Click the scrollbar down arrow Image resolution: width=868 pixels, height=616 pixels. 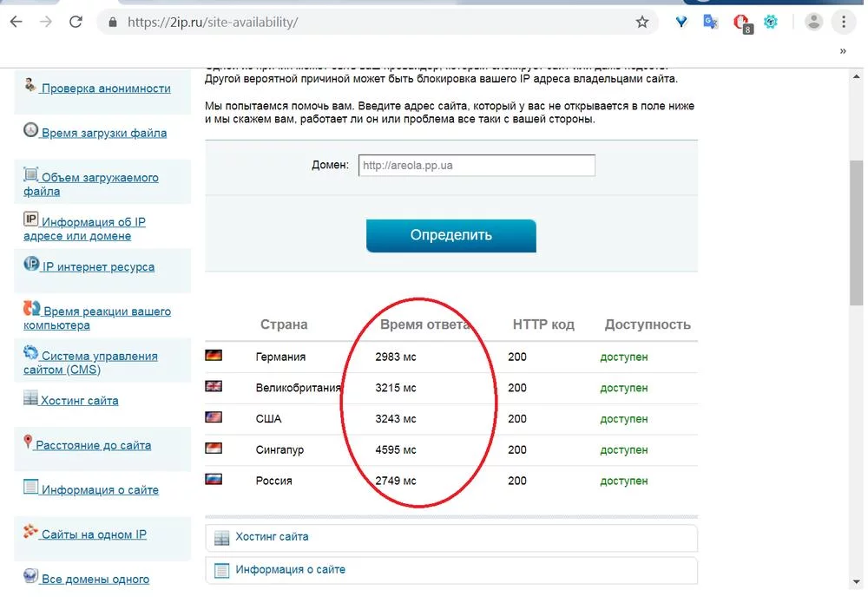(857, 581)
